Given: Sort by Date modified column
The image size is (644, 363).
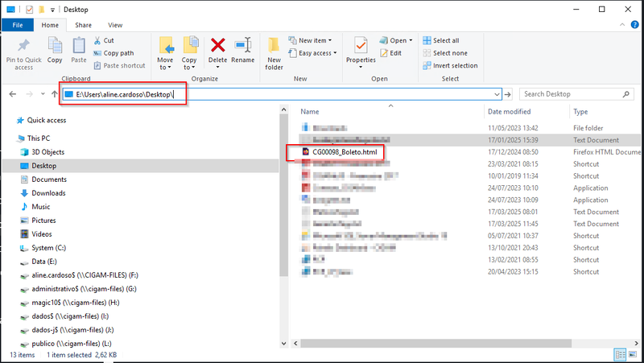Looking at the screenshot, I should point(510,112).
